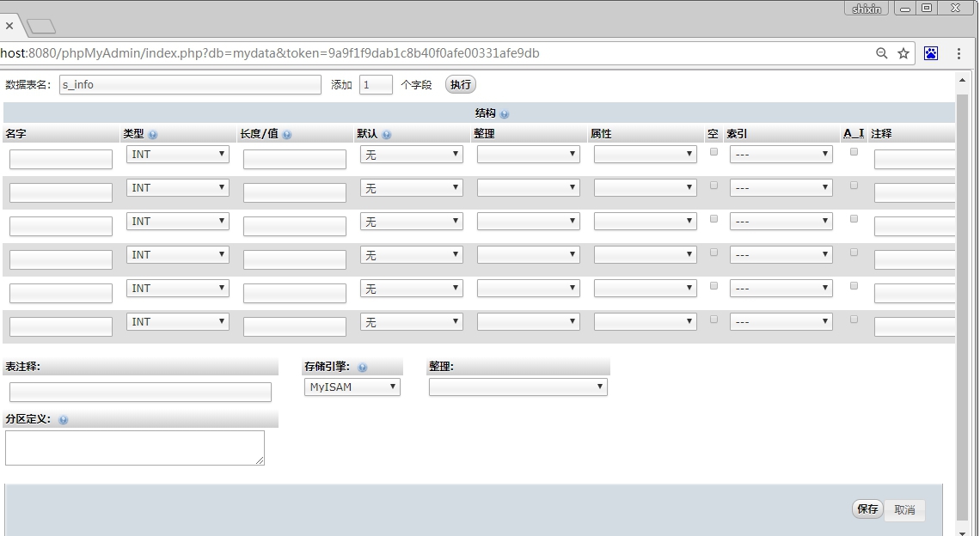980x536 pixels.
Task: Open the 默认 dropdown in second row
Action: click(411, 188)
